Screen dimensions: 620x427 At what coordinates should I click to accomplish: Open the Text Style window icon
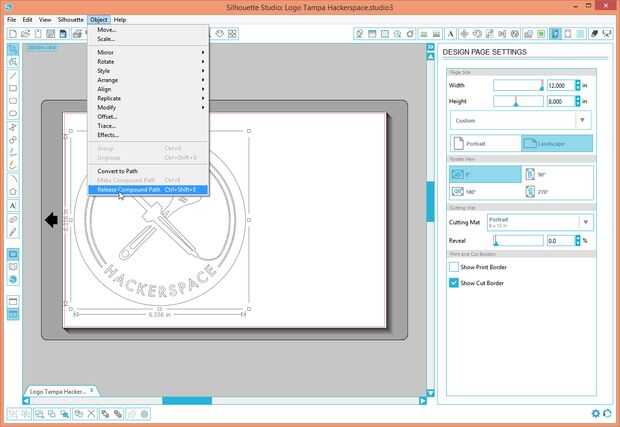pyautogui.click(x=450, y=34)
